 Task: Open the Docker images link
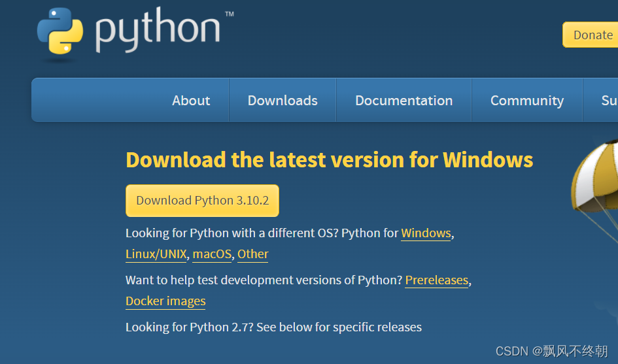(x=165, y=301)
